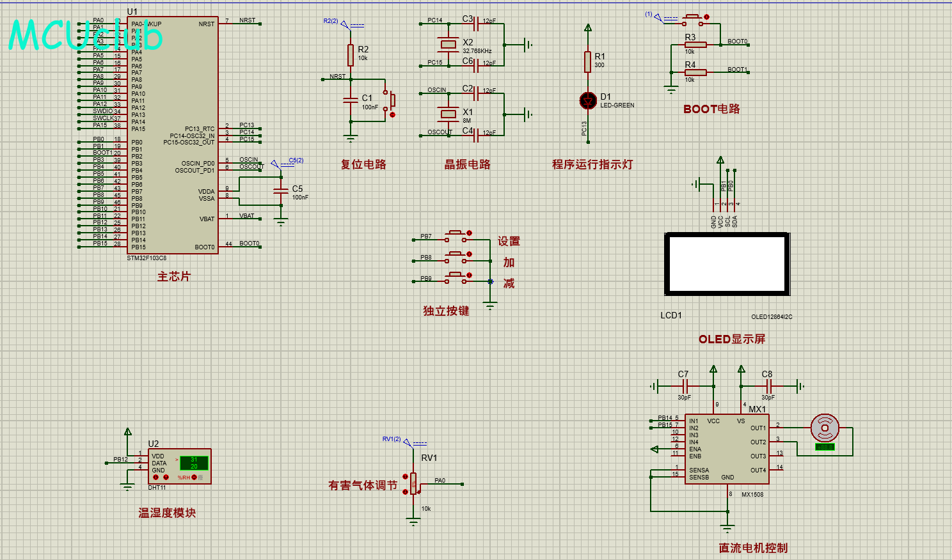Viewport: 952px width, 560px height.
Task: Click the 'BOOT1' terminal label beside R4
Action: pos(738,70)
